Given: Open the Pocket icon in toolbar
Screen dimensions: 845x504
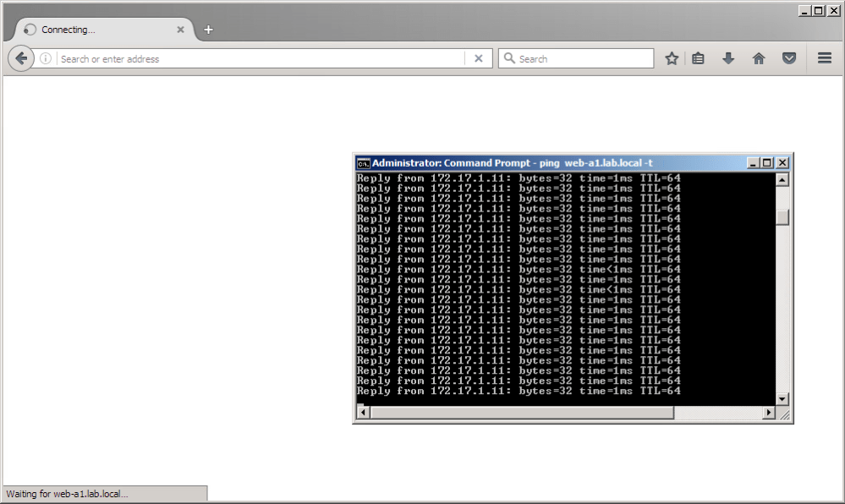Looking at the screenshot, I should point(789,58).
